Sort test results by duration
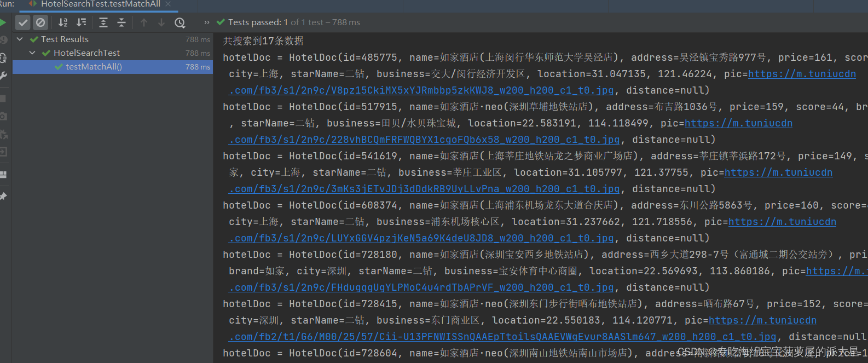868x363 pixels. pos(82,22)
